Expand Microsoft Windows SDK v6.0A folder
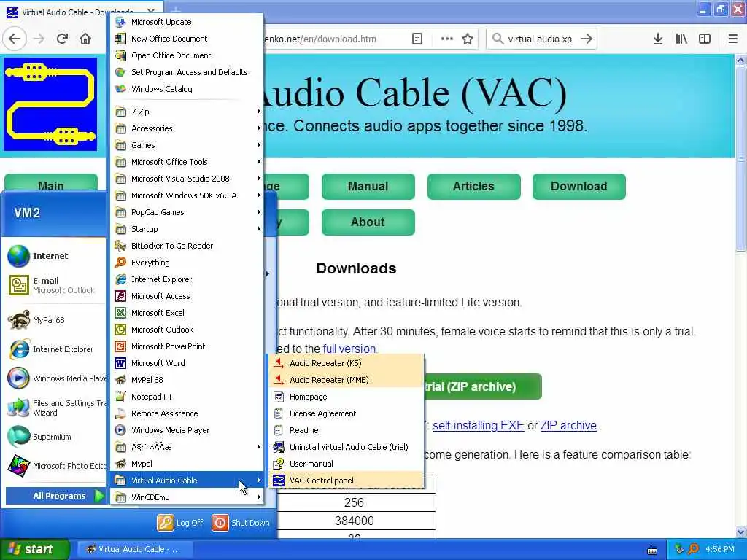This screenshot has width=747, height=560. 187,195
